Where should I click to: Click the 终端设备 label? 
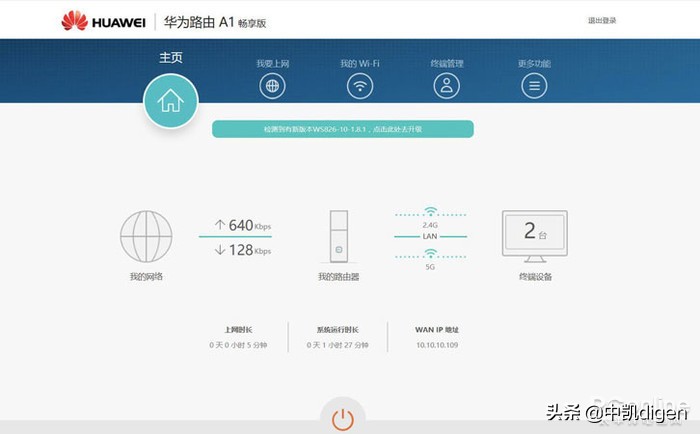click(x=535, y=276)
